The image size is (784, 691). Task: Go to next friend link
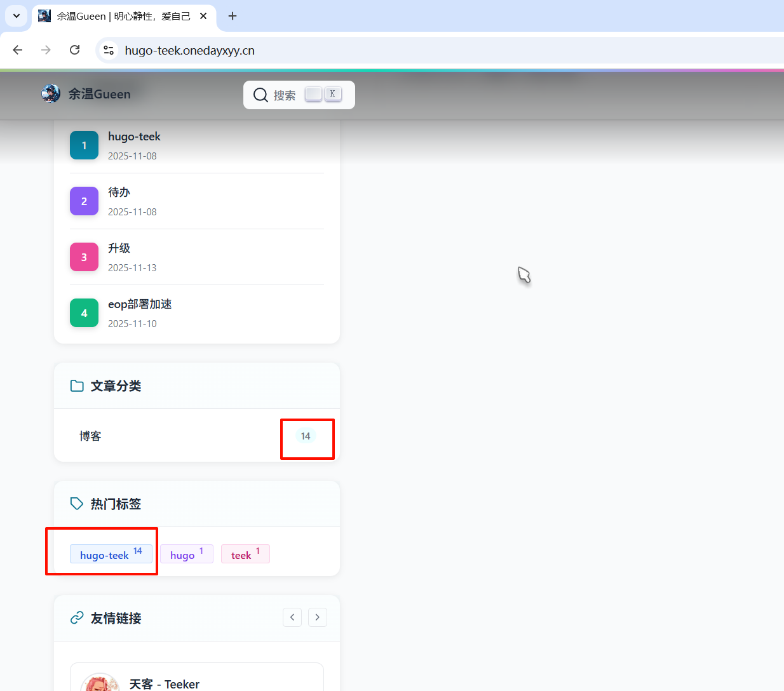(x=318, y=617)
